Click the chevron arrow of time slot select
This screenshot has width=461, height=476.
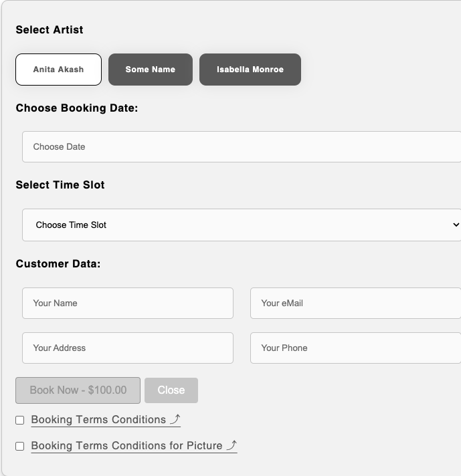[456, 225]
